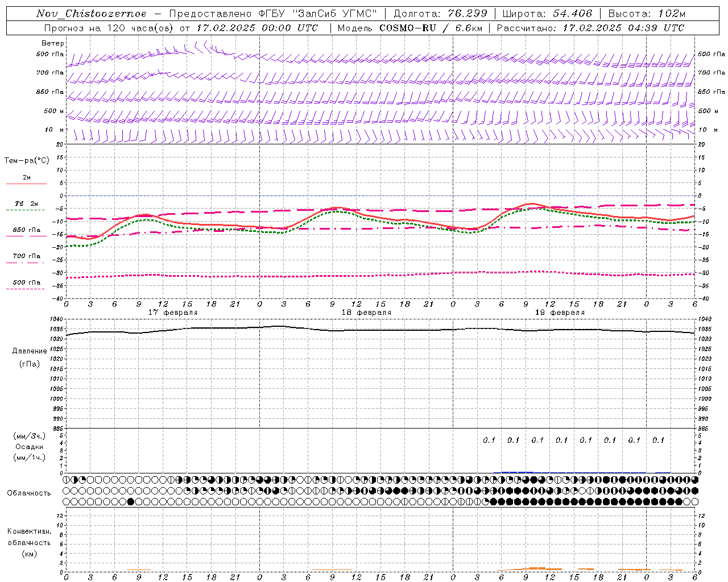Image resolution: width=728 pixels, height=582 pixels.
Task: Click the 18 февраля date label
Action: tap(366, 313)
